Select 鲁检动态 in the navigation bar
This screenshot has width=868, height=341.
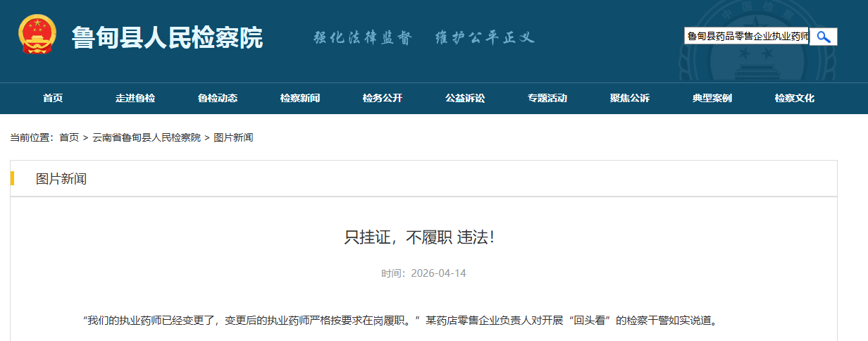pos(218,99)
